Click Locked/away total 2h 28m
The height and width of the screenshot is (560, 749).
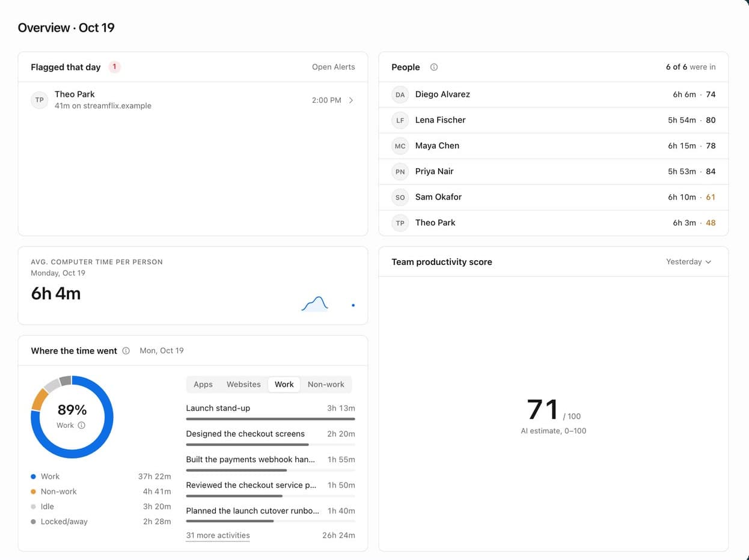coord(157,522)
